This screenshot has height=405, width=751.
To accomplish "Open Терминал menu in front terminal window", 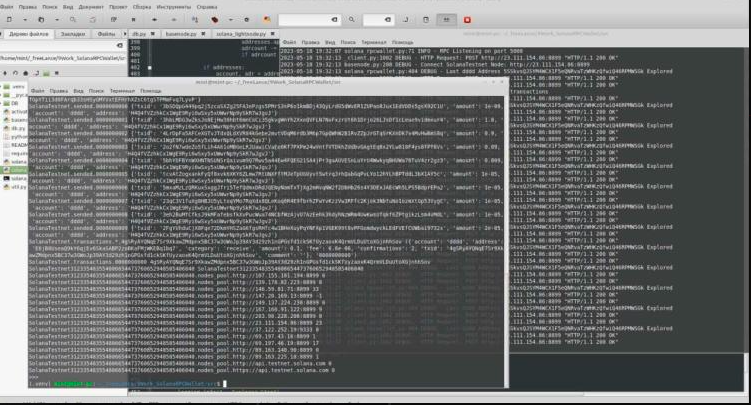I will point(122,90).
